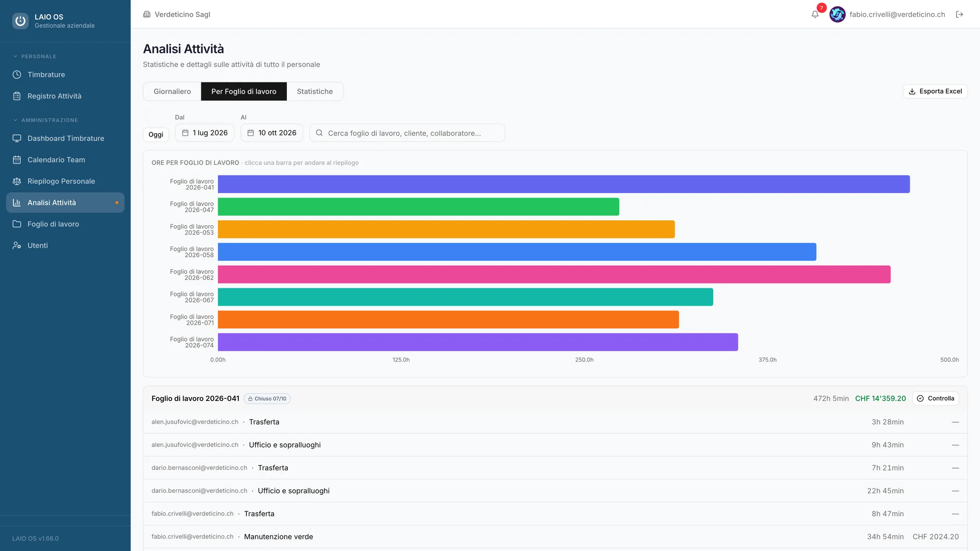Click the blue bar for Foglio 2026-058
Screen dimensions: 980x551
pyautogui.click(x=517, y=252)
